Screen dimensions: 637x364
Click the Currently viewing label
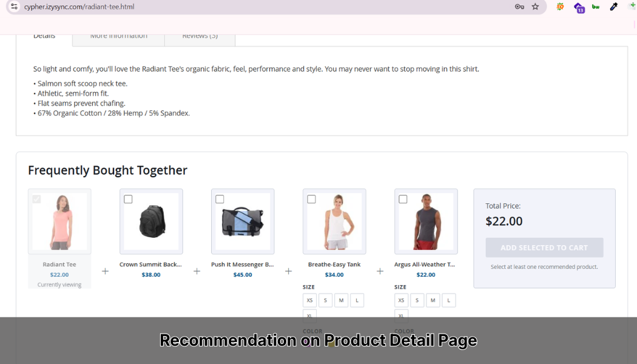pos(59,285)
